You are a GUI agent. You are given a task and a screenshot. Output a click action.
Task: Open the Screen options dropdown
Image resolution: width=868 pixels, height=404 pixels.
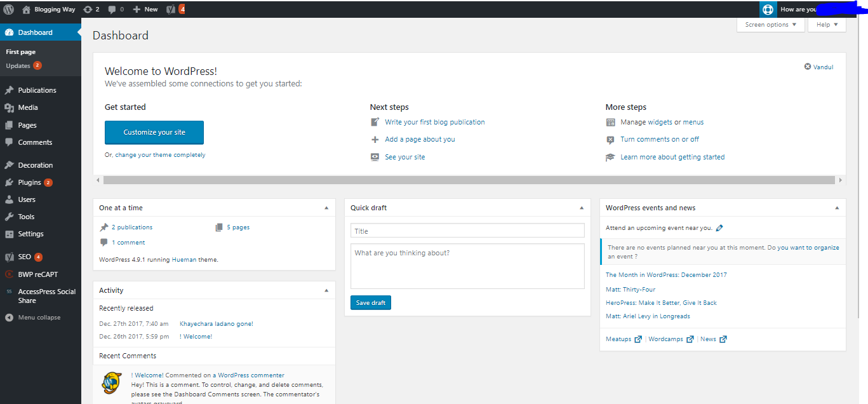[x=771, y=25]
